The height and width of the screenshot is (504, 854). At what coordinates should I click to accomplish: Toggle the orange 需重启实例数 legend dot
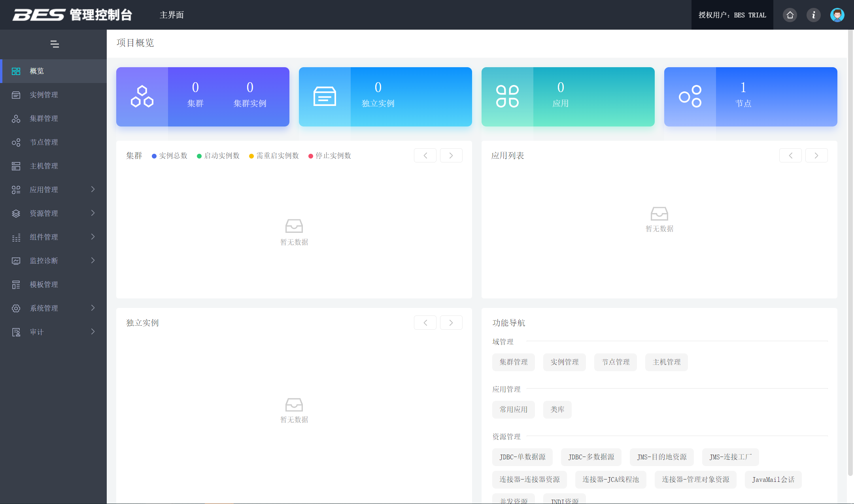(251, 156)
